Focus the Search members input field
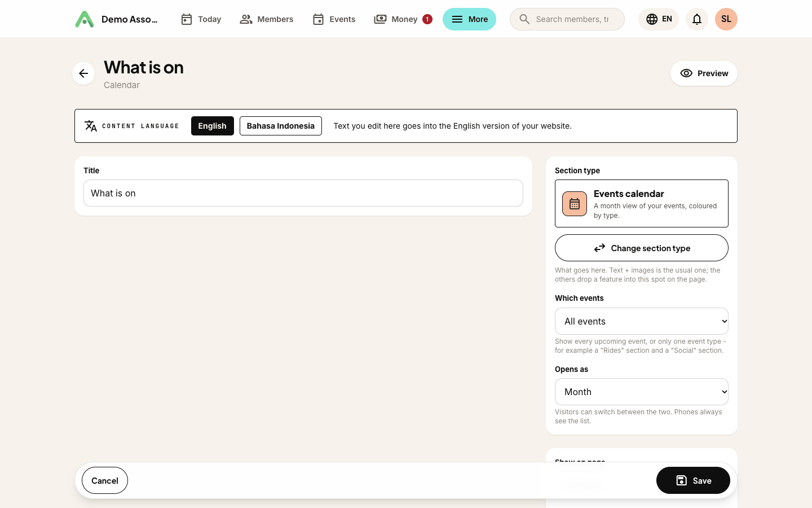The image size is (812, 508). tap(567, 19)
